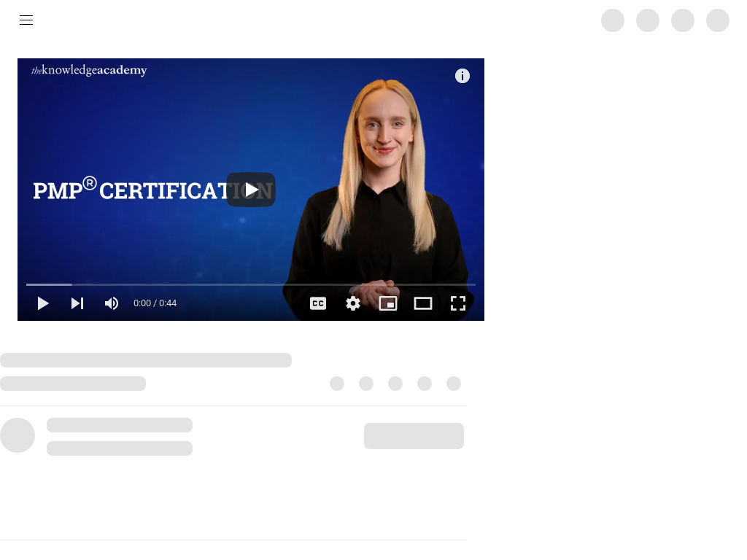The height and width of the screenshot is (560, 747).
Task: Visit the knowledge academy watermark link
Action: tap(89, 70)
